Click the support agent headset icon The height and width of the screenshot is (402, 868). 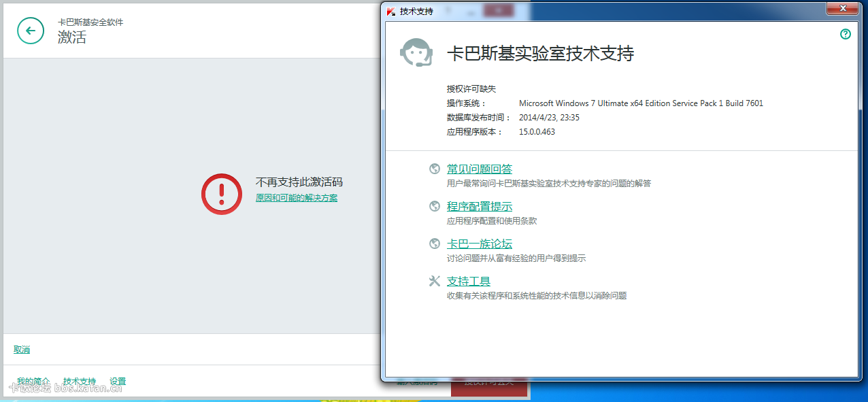pyautogui.click(x=416, y=52)
